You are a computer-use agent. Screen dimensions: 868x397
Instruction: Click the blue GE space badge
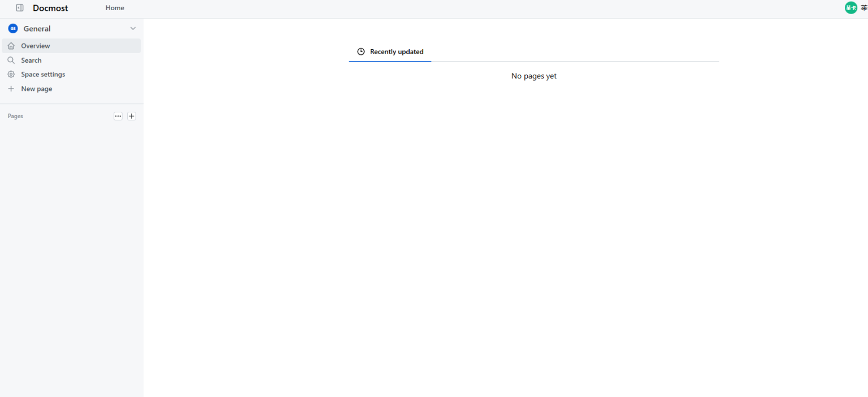click(x=13, y=29)
